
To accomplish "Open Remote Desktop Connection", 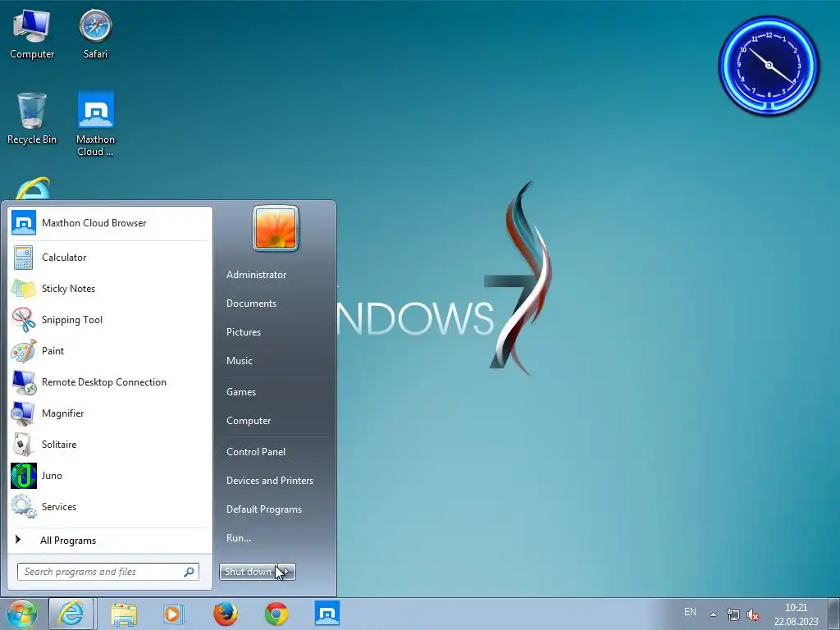I will [109, 382].
